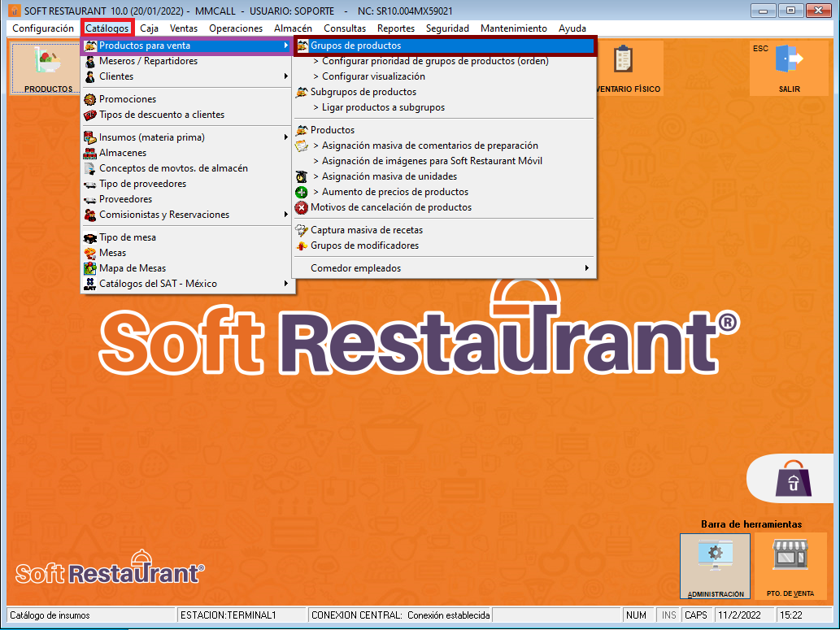Click the Tipos de descuento icon
The height and width of the screenshot is (630, 840).
(x=90, y=115)
